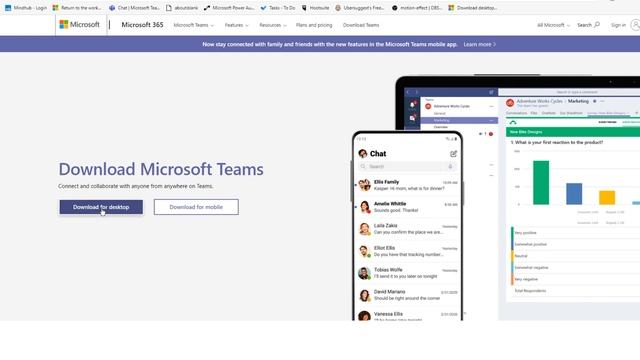Open the Download desktop bookmark
640x360 pixels.
point(473,8)
